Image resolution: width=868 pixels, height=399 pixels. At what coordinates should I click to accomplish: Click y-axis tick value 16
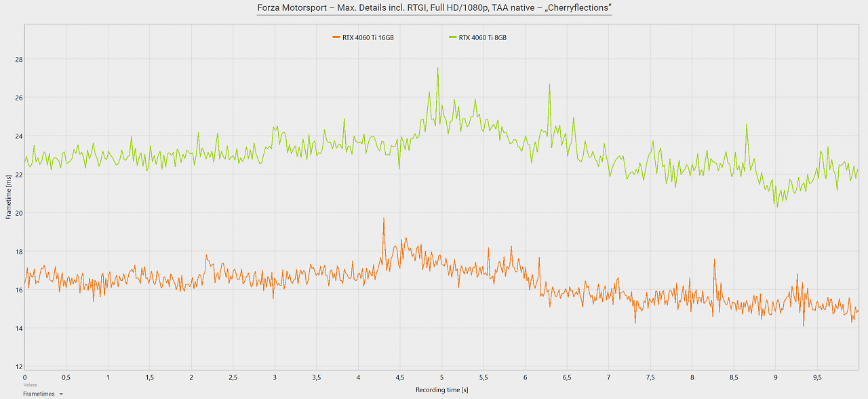coord(19,290)
